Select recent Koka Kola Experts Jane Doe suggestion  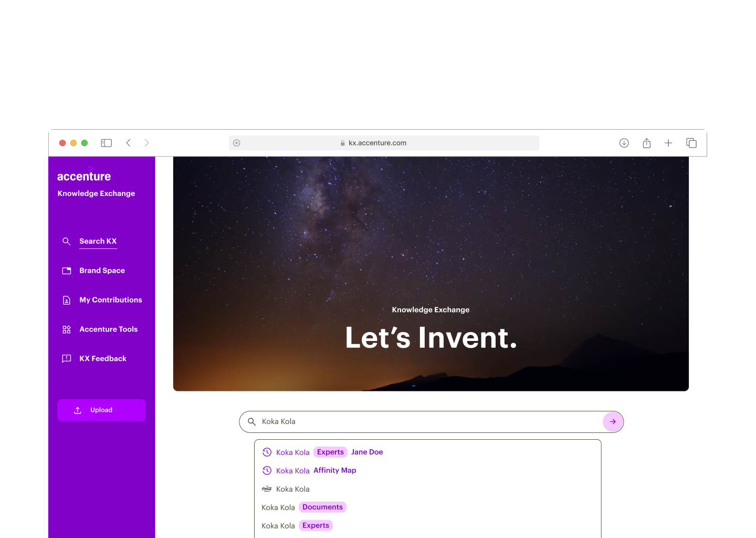pyautogui.click(x=322, y=452)
